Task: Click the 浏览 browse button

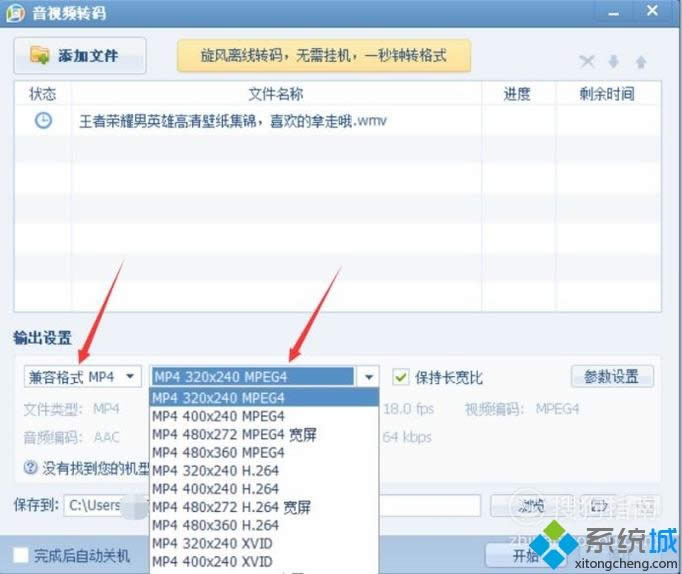Action: point(531,505)
